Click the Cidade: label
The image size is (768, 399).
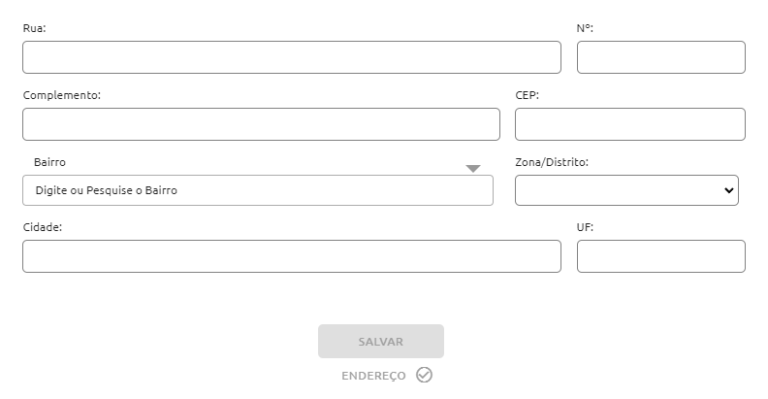(x=43, y=227)
